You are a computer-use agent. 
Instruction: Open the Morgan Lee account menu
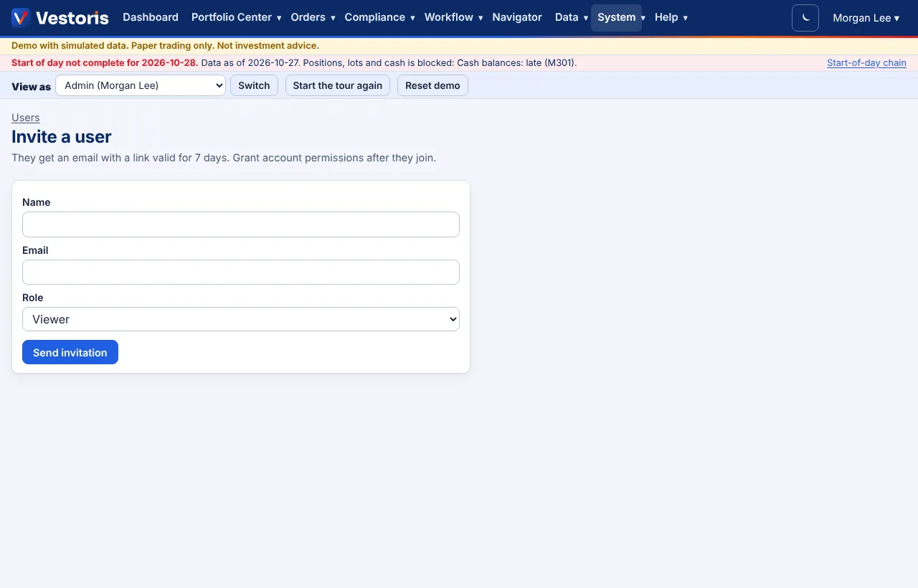[866, 18]
